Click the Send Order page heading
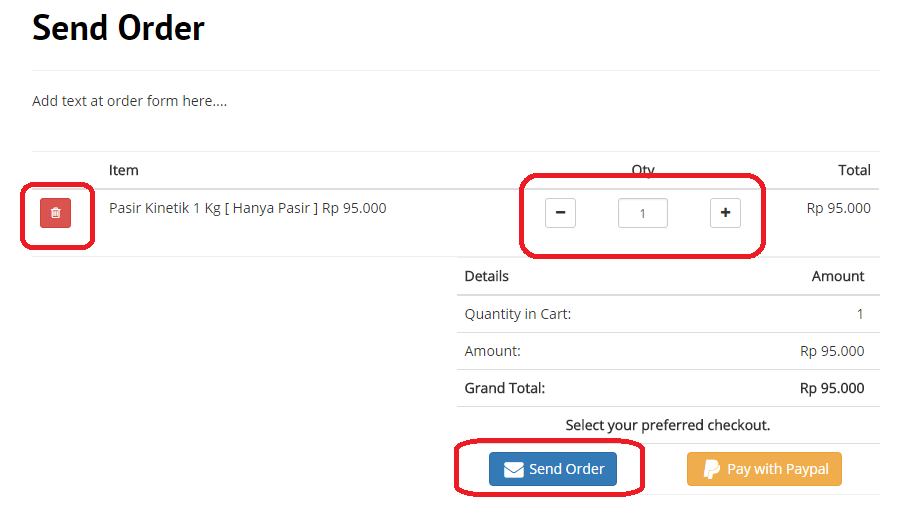 pyautogui.click(x=118, y=28)
